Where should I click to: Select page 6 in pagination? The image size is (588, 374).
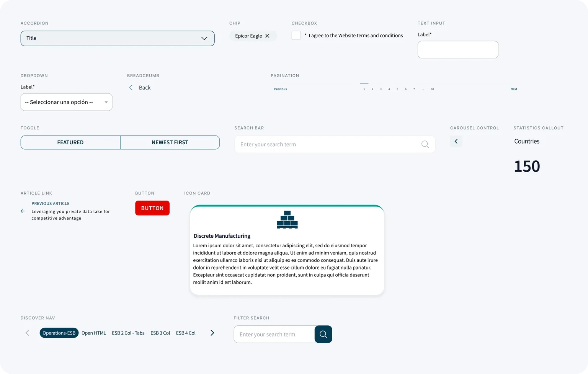[406, 89]
